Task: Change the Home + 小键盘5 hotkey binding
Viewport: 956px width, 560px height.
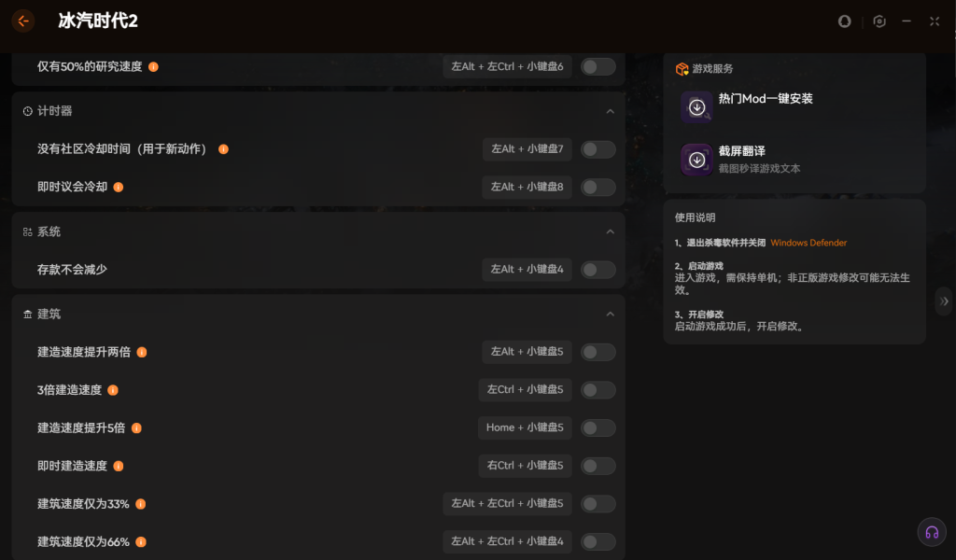Action: tap(525, 427)
